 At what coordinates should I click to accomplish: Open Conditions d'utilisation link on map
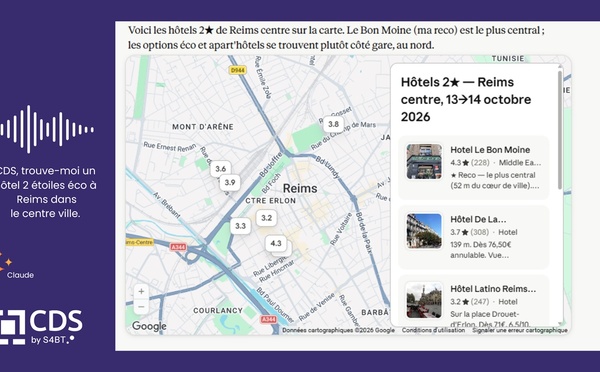(x=433, y=330)
